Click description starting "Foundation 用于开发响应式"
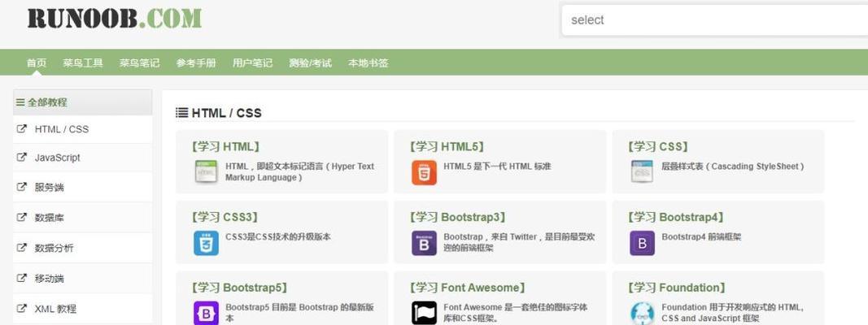 click(732, 313)
